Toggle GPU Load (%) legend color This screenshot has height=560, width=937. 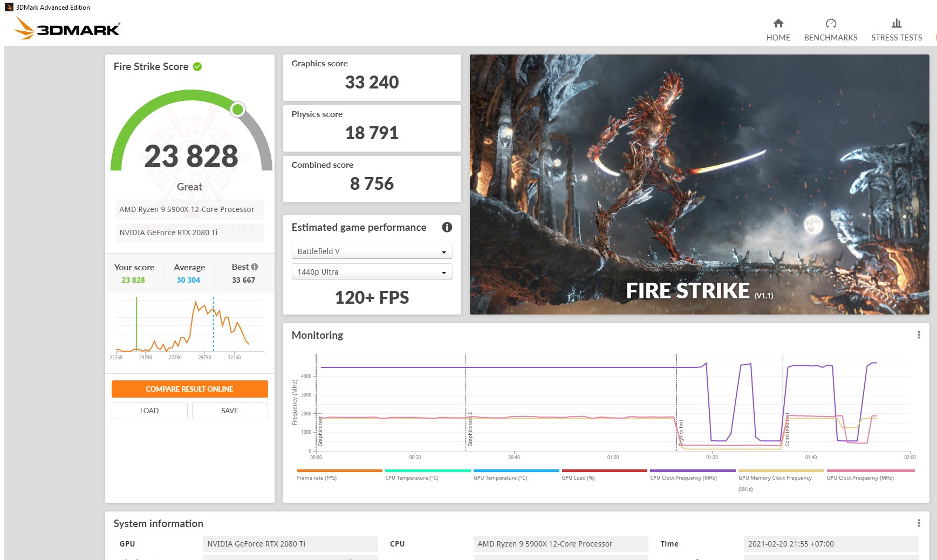coord(604,470)
